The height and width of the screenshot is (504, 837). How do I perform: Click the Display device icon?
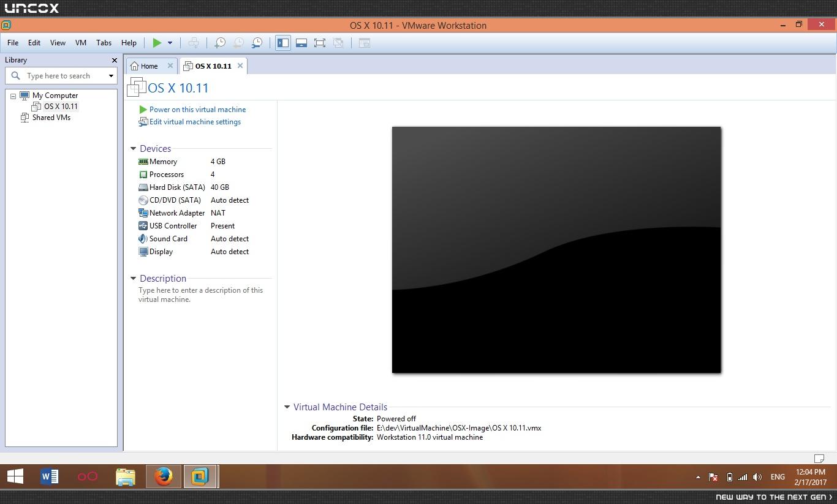[143, 252]
